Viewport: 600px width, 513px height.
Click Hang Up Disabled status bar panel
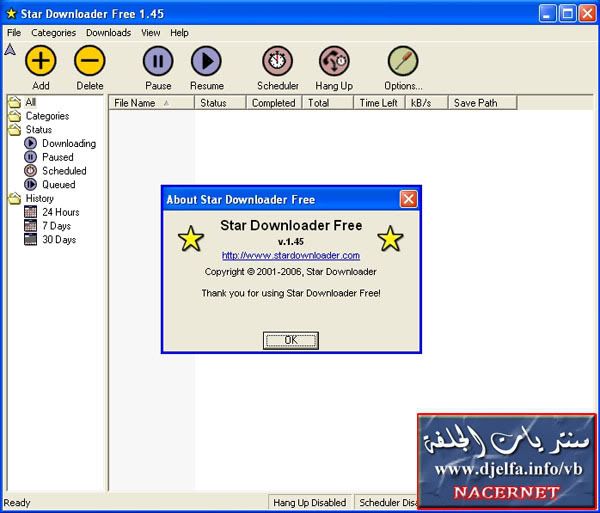[310, 502]
